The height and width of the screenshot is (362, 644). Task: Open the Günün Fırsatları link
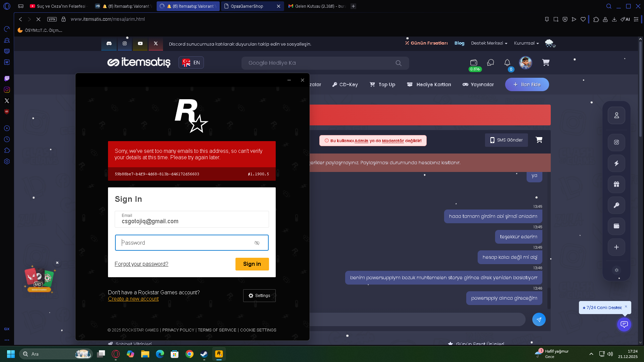(426, 43)
